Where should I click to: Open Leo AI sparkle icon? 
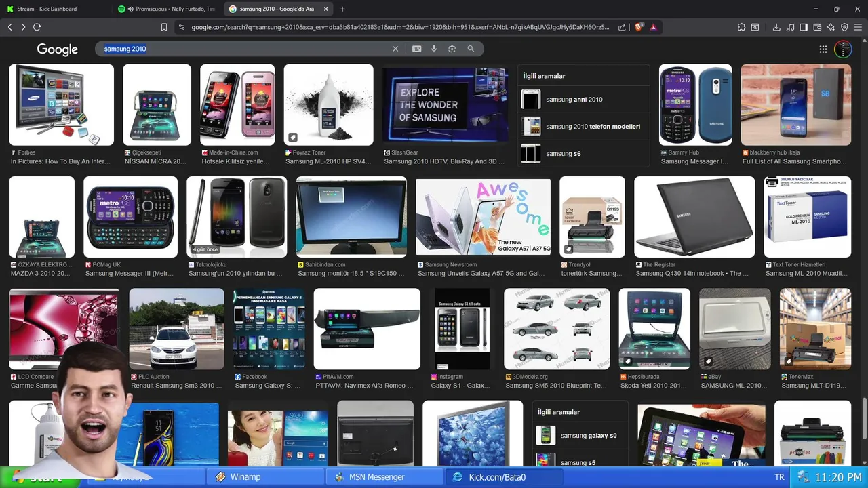click(x=831, y=27)
